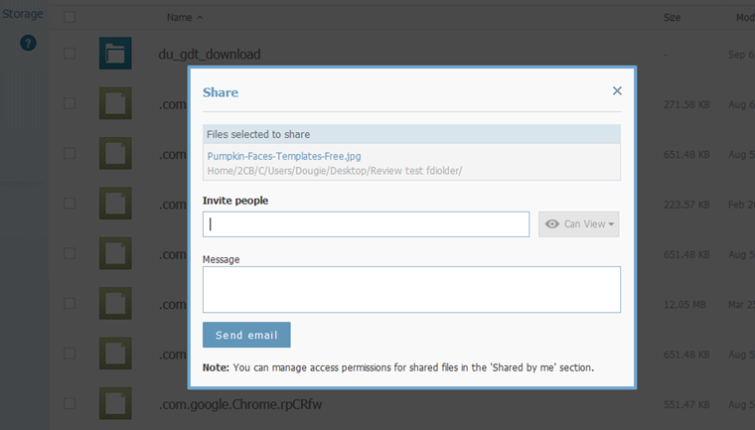Tick checkbox of the 223.57 KB file
The height and width of the screenshot is (430, 755).
pyautogui.click(x=69, y=203)
